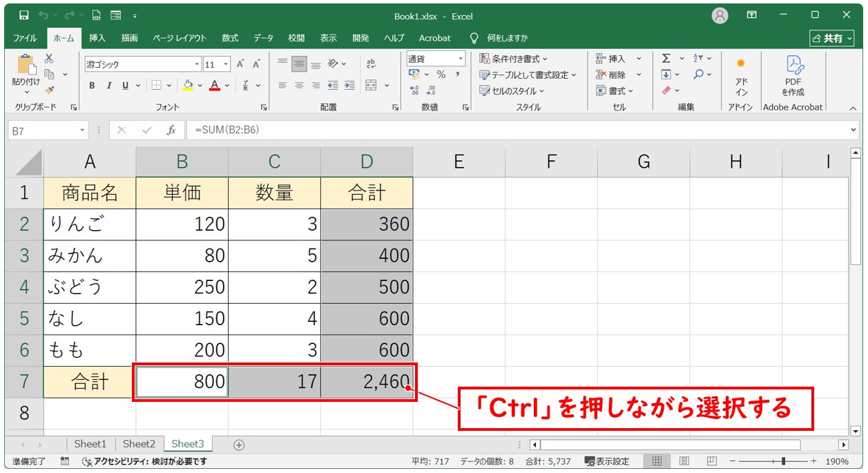Screen dimensions: 868x473
Task: Click the 共有 share button
Action: click(827, 38)
